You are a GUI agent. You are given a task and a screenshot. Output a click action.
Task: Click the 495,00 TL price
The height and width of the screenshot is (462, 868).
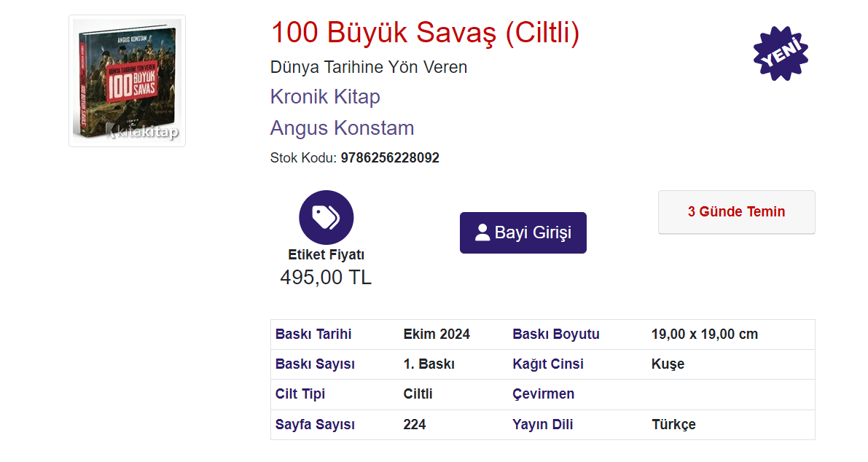click(x=326, y=277)
